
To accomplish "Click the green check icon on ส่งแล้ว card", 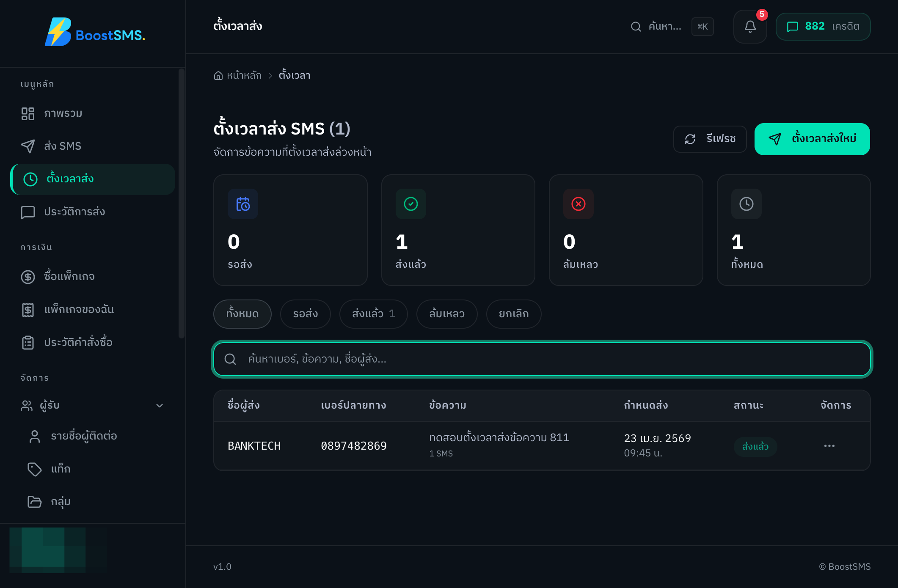I will click(410, 204).
